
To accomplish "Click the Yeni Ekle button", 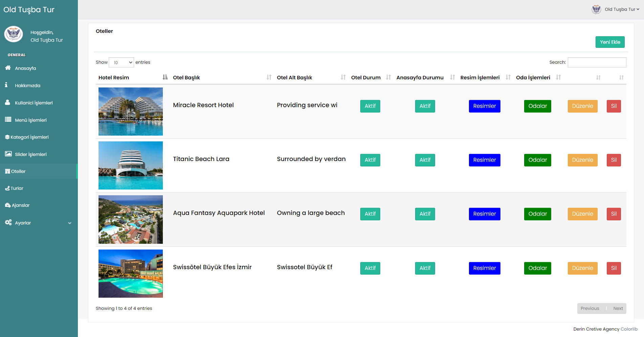I will coord(610,42).
